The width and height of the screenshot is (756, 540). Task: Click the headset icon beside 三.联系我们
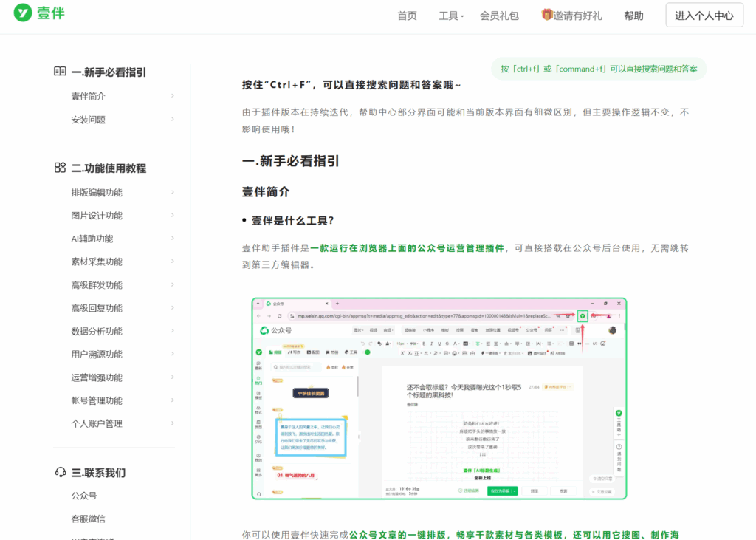(61, 472)
